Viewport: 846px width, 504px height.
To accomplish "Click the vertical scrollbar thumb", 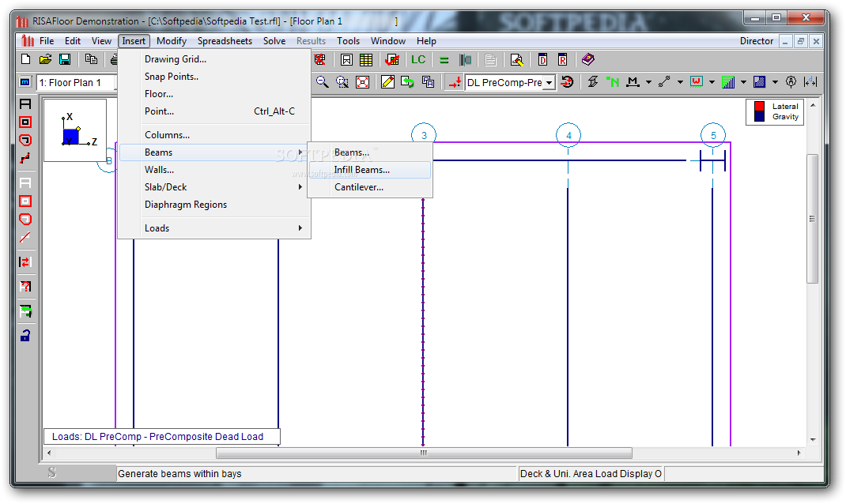I will [x=813, y=218].
